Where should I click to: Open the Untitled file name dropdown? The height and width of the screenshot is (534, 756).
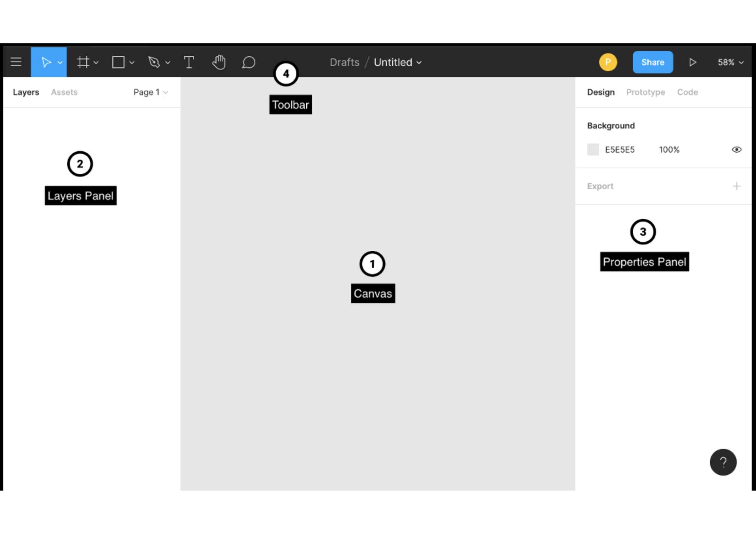click(x=398, y=62)
